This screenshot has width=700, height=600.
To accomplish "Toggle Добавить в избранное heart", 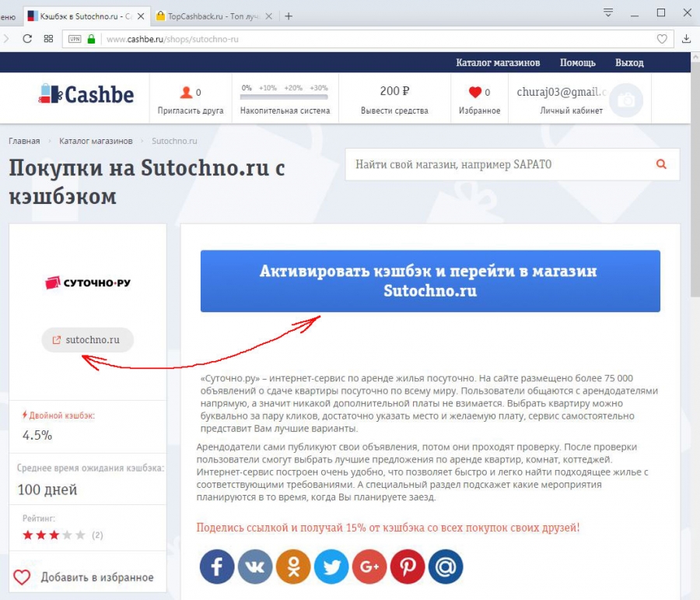I will [22, 577].
